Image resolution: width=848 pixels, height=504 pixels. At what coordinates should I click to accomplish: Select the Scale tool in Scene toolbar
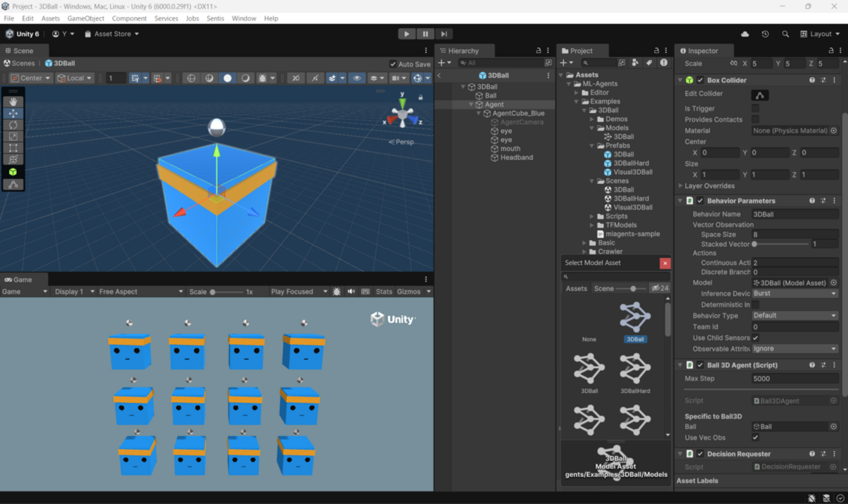13,136
